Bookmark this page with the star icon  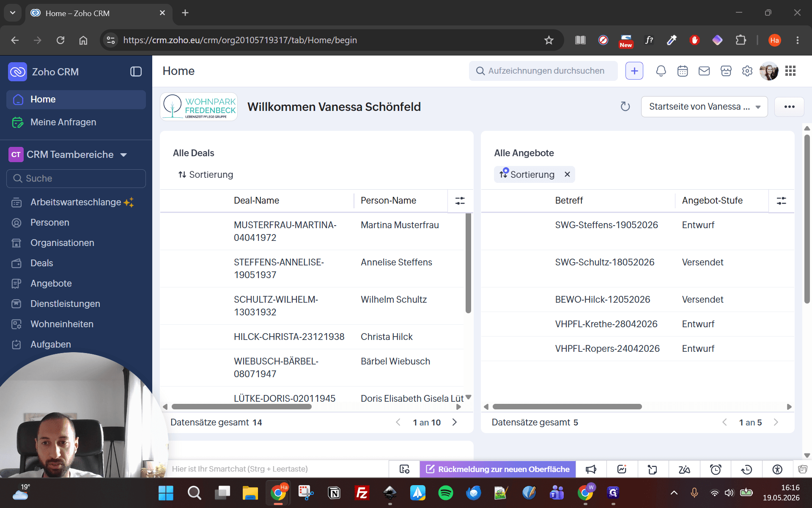[x=549, y=40]
